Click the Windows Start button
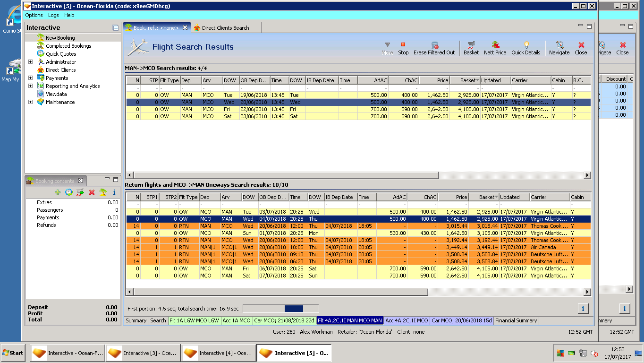This screenshot has width=644, height=363. 13,353
